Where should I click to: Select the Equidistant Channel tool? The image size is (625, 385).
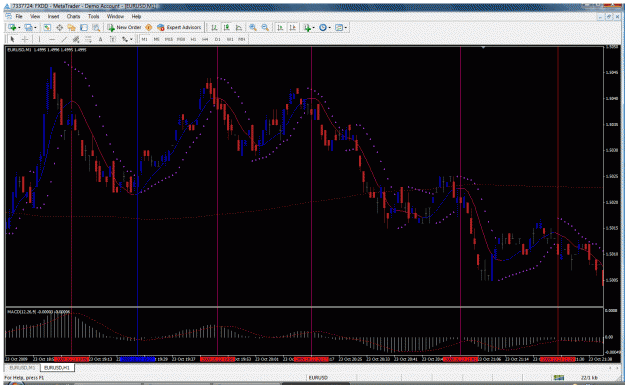(x=76, y=39)
